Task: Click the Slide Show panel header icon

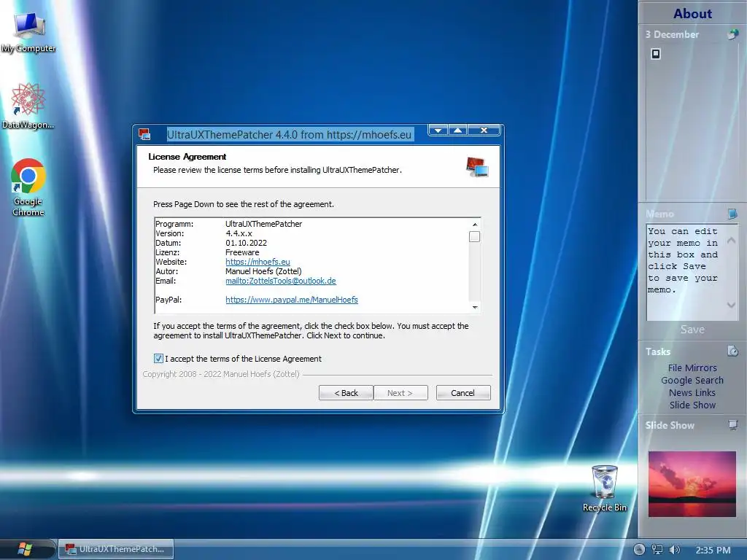Action: pos(733,424)
